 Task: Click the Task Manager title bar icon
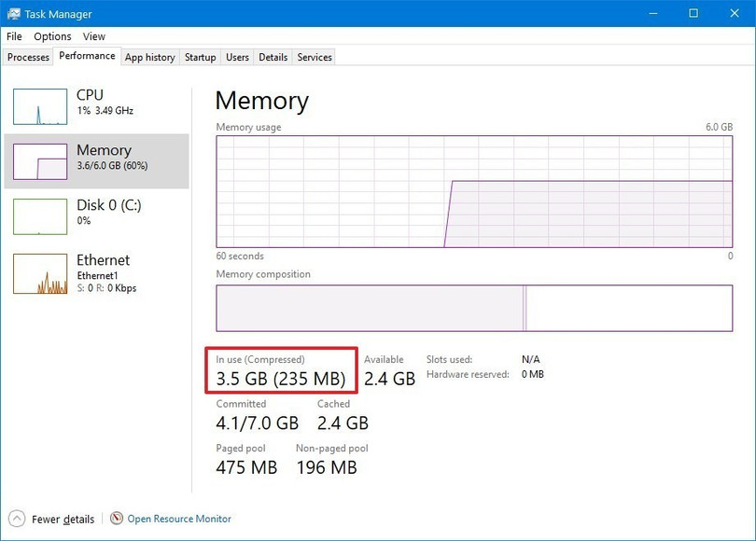pyautogui.click(x=15, y=14)
